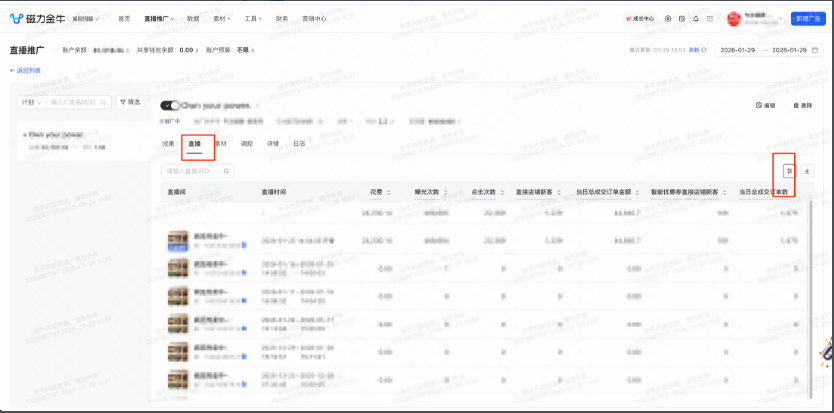Open the 计划 type dropdown
The width and height of the screenshot is (834, 413).
31,102
